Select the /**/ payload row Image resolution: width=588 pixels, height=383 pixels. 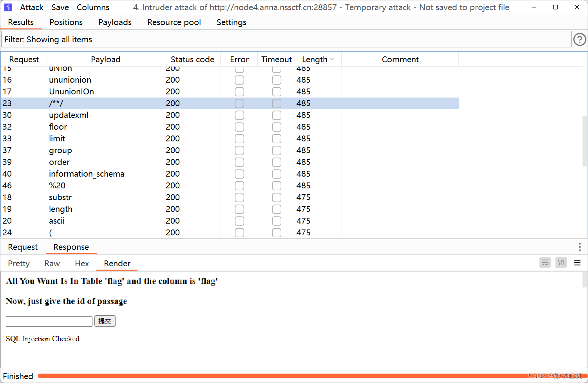pyautogui.click(x=230, y=103)
